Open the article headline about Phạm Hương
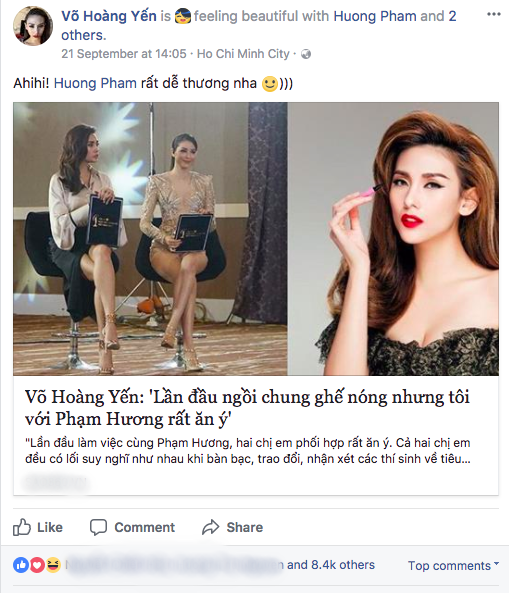509x593 pixels. click(x=247, y=408)
